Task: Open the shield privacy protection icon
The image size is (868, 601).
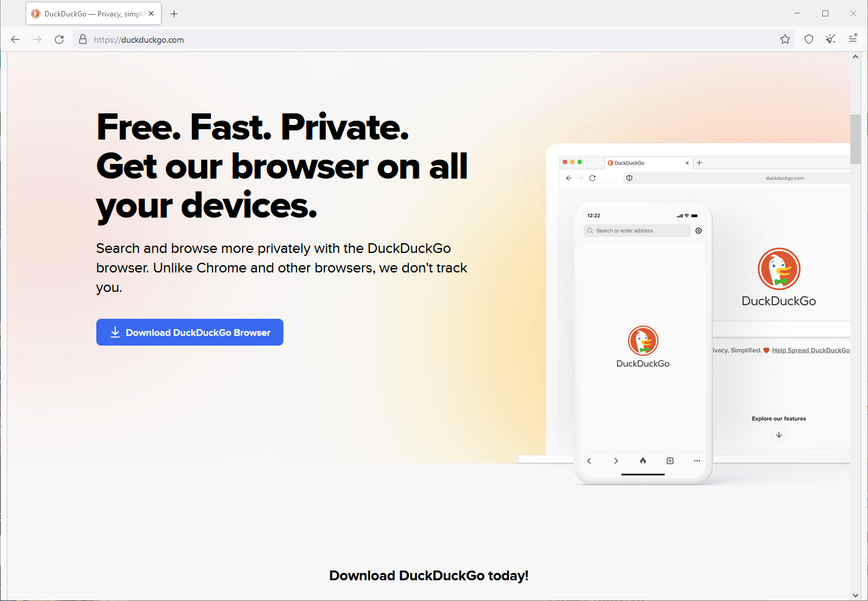Action: 809,40
